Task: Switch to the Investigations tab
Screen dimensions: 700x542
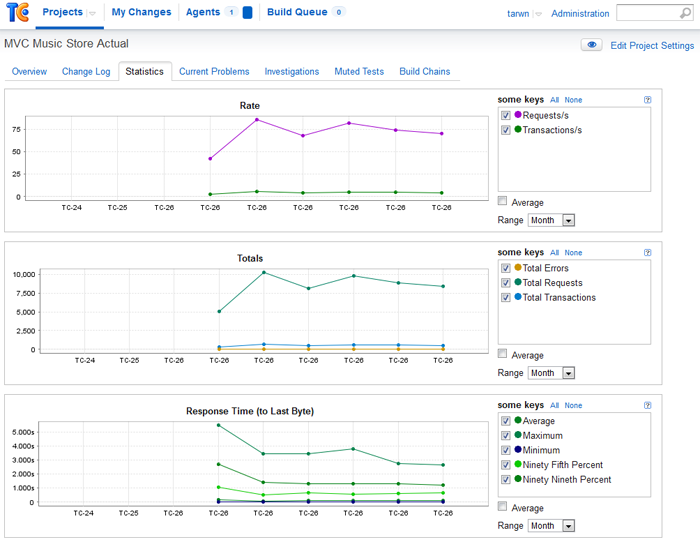Action: click(292, 71)
